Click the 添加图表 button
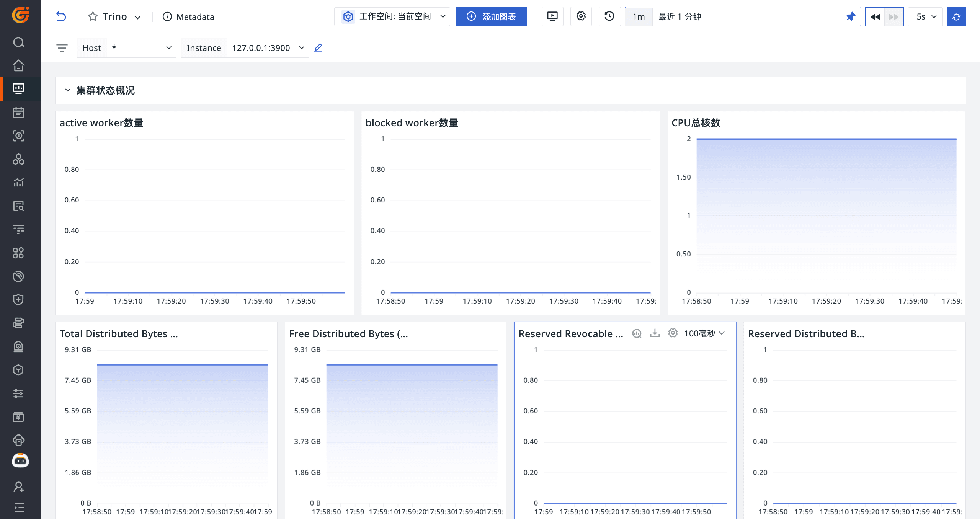Screen dimensions: 980x519 [x=491, y=16]
